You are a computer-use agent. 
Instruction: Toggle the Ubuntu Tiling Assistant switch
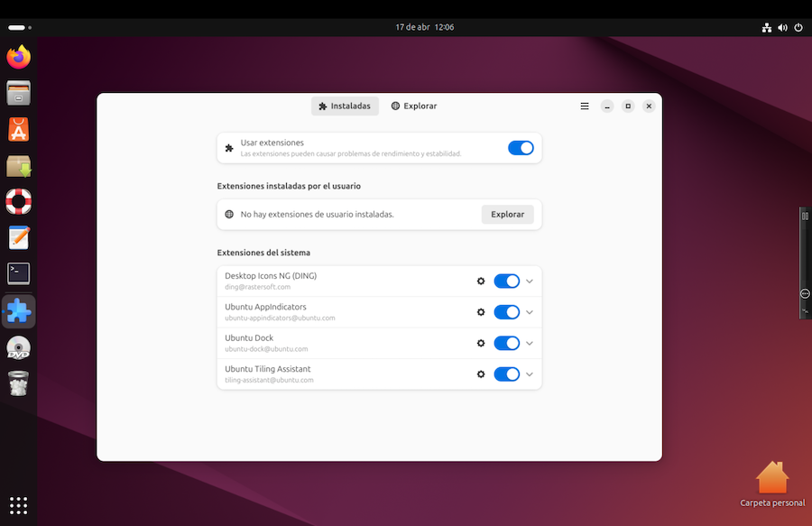click(507, 374)
